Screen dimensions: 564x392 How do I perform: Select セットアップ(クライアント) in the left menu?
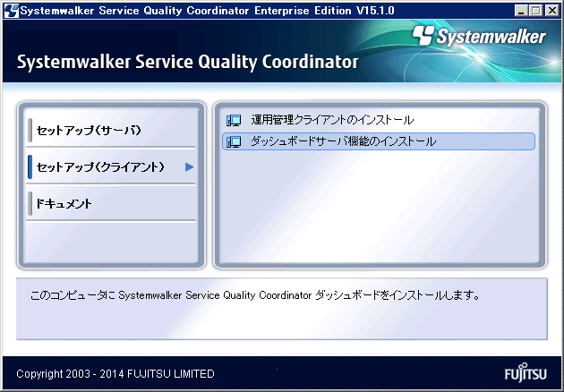(x=111, y=166)
